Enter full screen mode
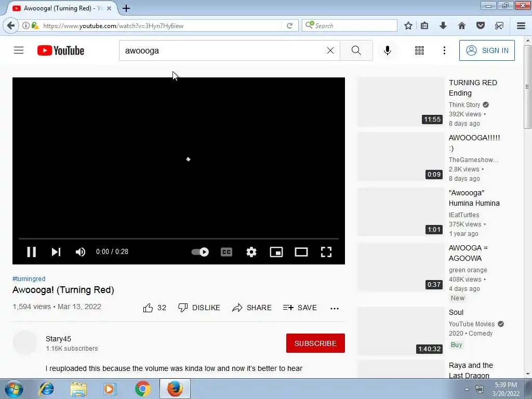The width and height of the screenshot is (532, 399). point(326,252)
